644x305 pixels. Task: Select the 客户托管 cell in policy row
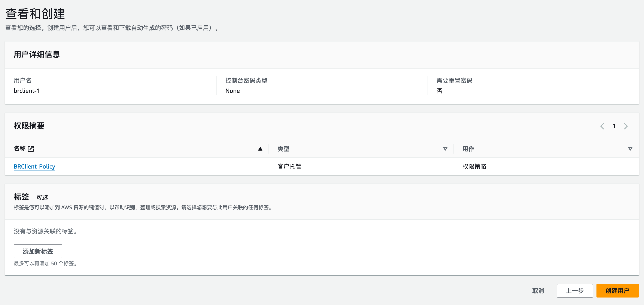coord(289,166)
